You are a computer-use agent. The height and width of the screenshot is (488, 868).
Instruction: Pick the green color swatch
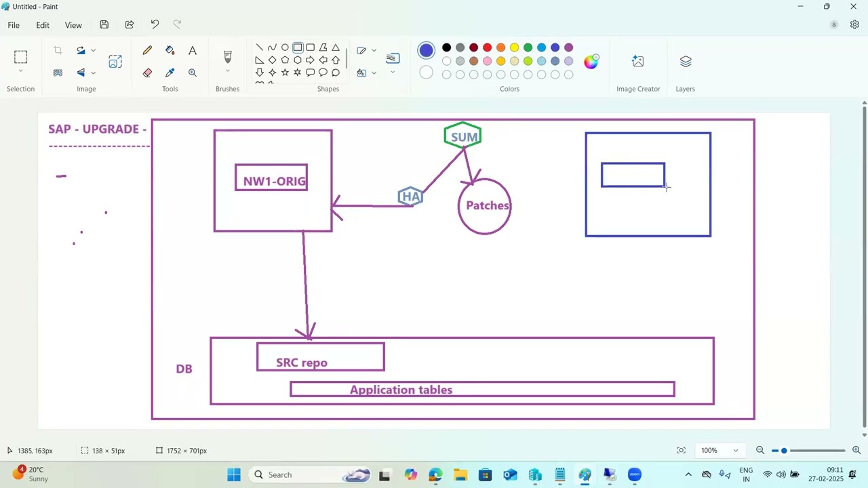[x=528, y=47]
